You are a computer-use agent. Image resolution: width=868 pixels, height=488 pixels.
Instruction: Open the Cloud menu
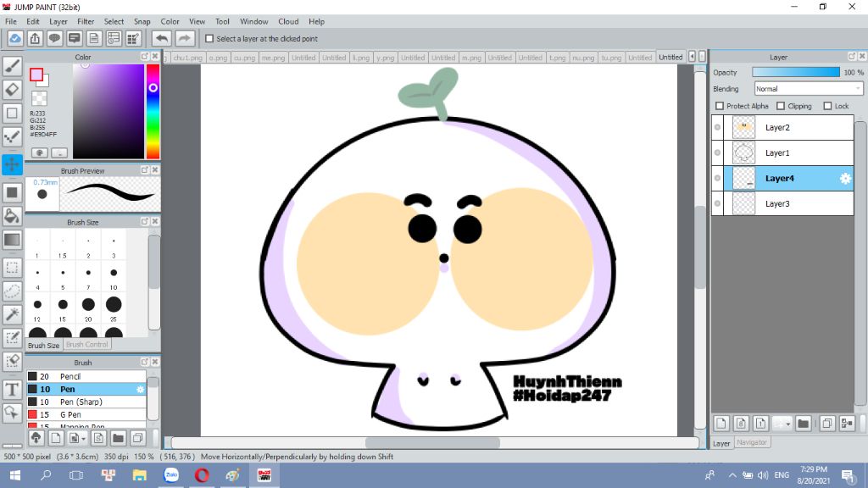coord(288,21)
